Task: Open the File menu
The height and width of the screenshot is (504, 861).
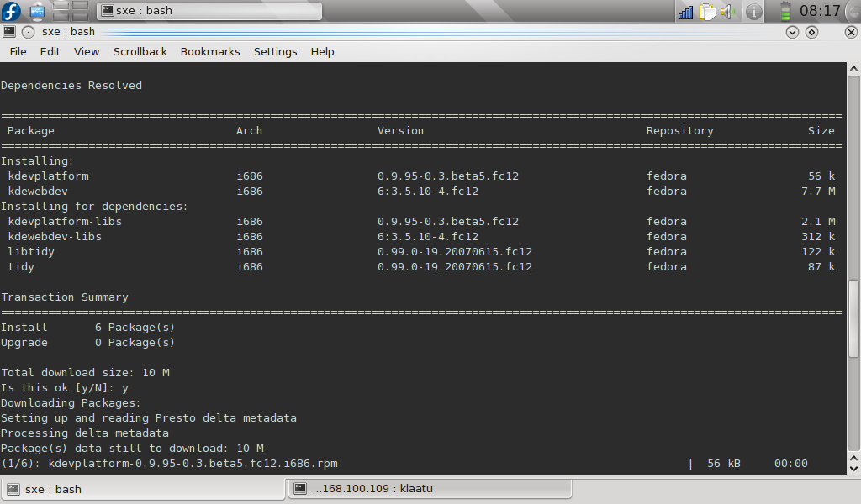Action: (18, 51)
